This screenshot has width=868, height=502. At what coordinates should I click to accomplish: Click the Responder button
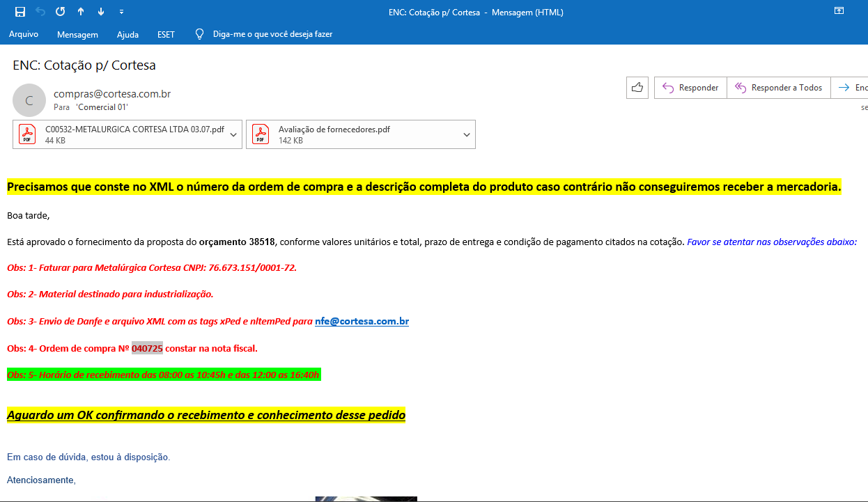[x=690, y=88]
